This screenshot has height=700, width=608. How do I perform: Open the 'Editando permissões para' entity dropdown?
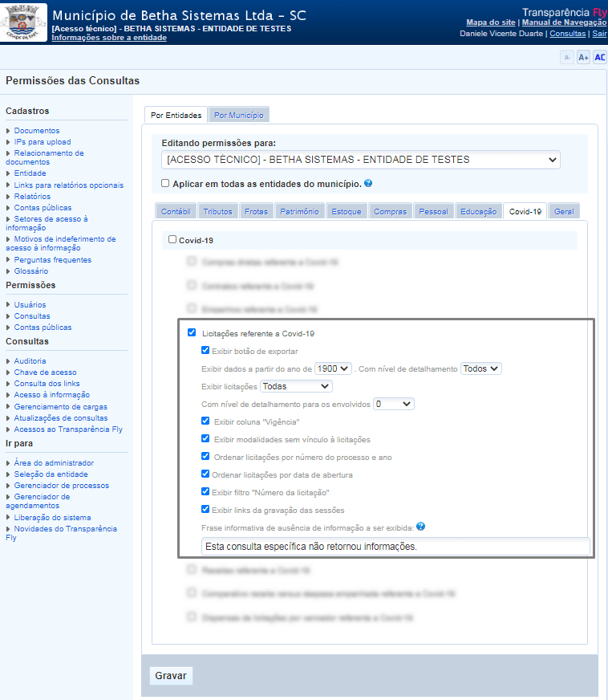point(360,160)
